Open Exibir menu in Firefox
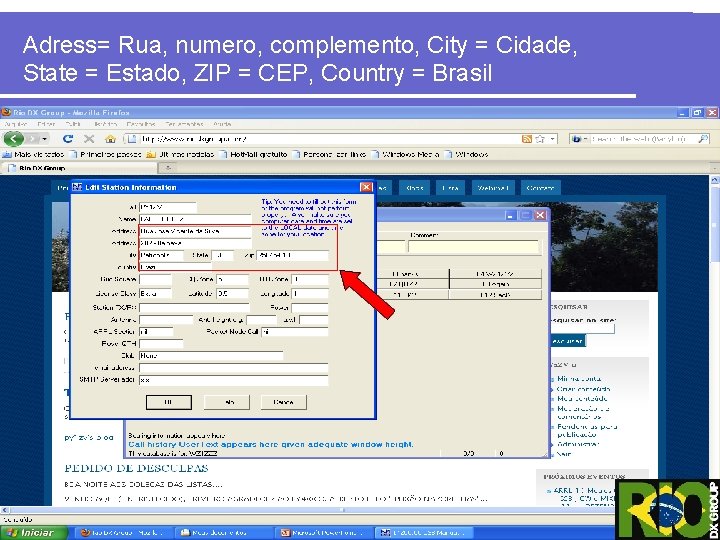The image size is (720, 540). [73, 124]
